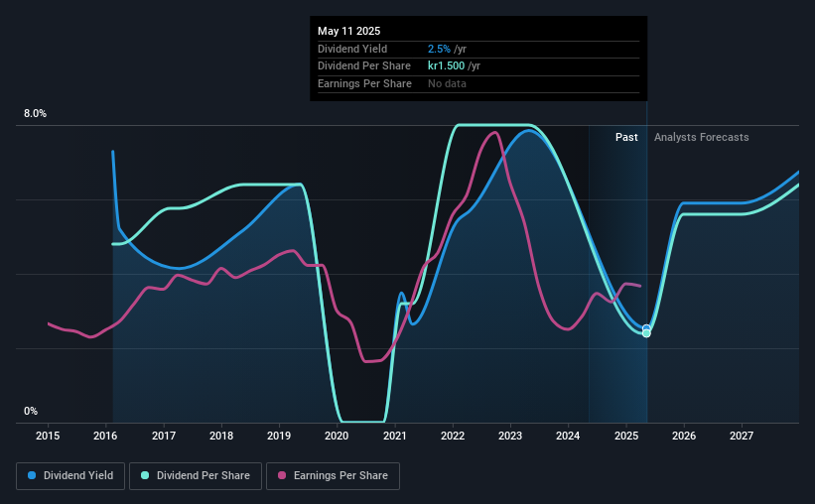Screen dimensions: 815x504
Task: Click the 2023 x-axis label
Action: click(510, 436)
